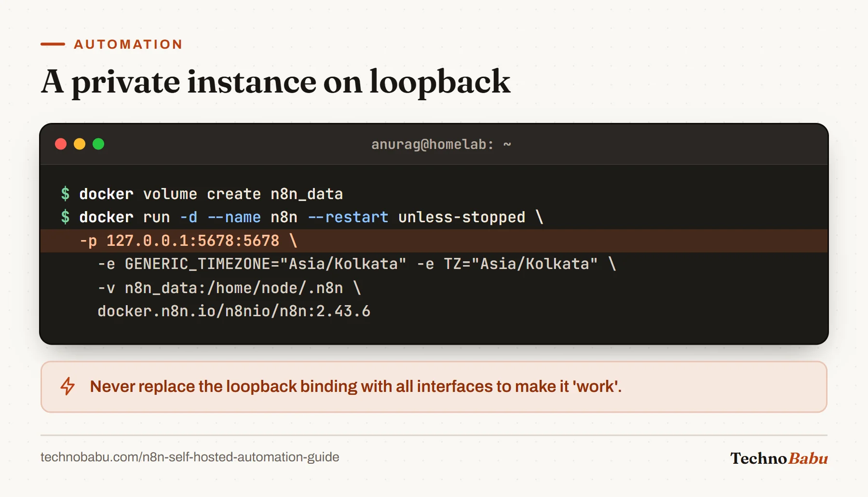Click the yellow minimize dot in terminal
868x497 pixels.
coord(80,144)
